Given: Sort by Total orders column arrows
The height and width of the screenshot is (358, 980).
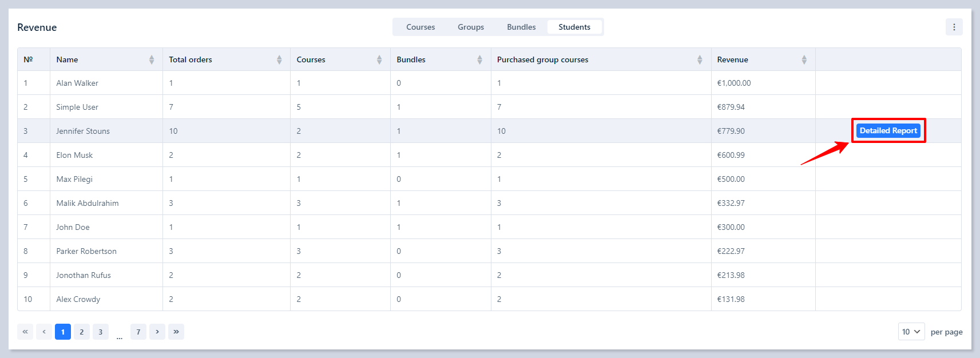Looking at the screenshot, I should click(279, 59).
